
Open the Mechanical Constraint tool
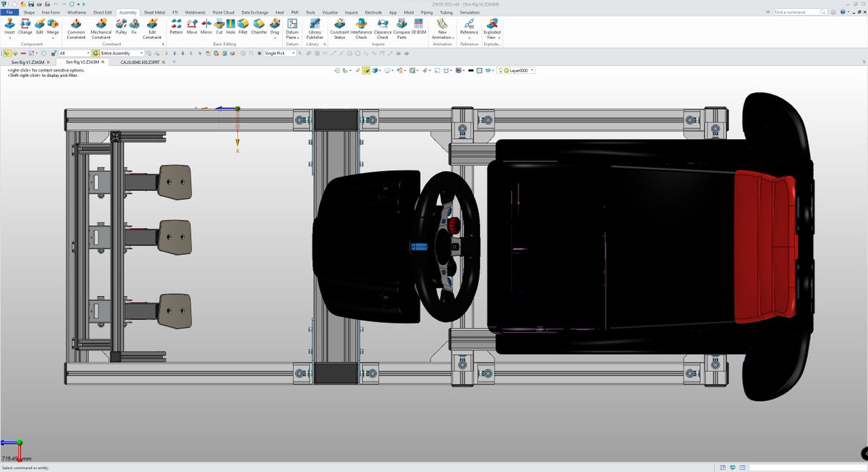[101, 28]
